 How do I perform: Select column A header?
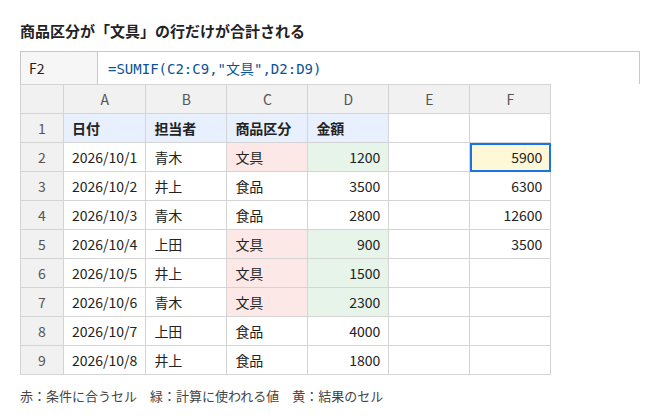(x=104, y=100)
